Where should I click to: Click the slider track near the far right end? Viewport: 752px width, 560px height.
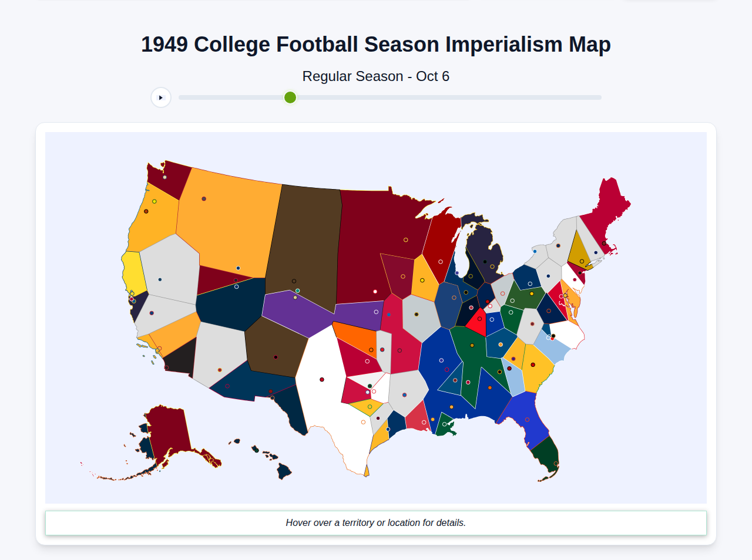[593, 97]
